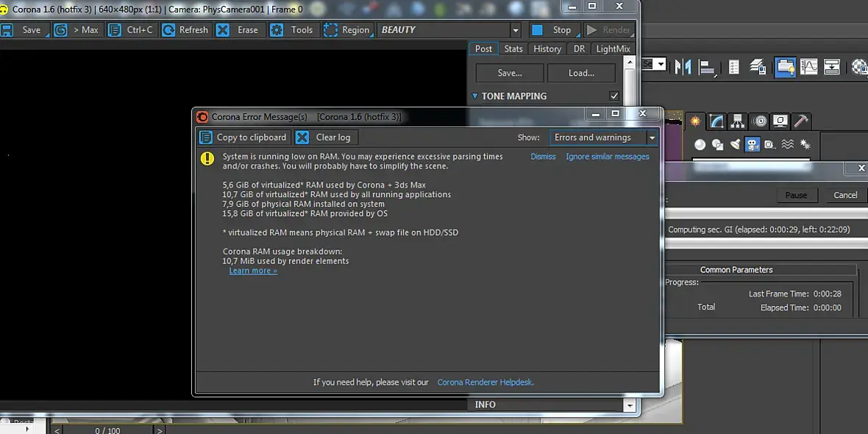Open the Tools gear icon
The width and height of the screenshot is (868, 434).
pos(277,30)
